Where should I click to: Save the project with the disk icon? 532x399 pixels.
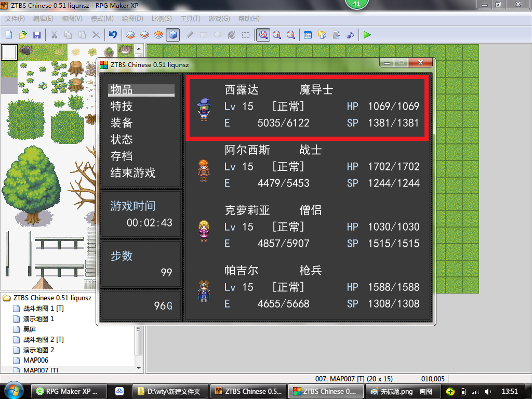37,35
